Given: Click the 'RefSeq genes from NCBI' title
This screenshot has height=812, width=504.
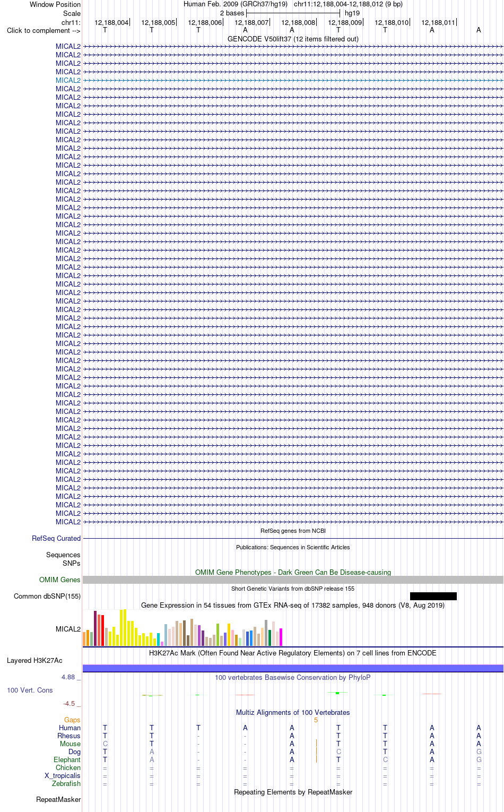Looking at the screenshot, I should pos(293,531).
